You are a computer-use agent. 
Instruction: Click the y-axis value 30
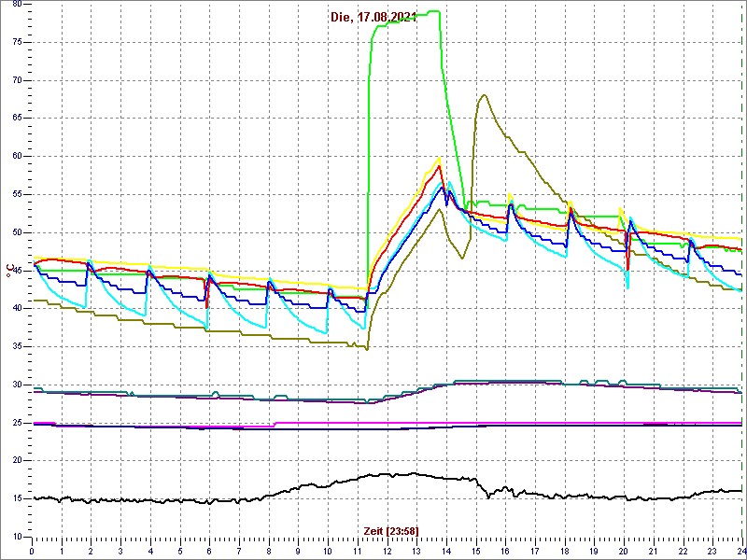click(17, 385)
